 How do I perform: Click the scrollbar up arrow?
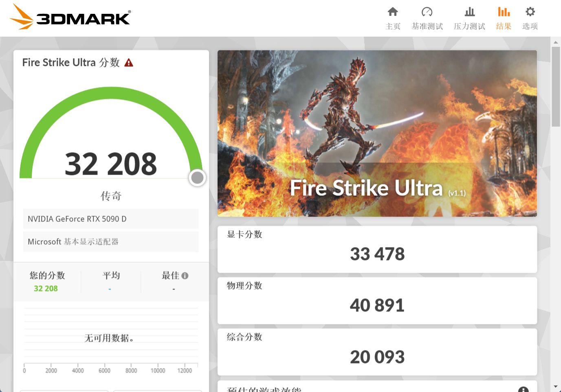pyautogui.click(x=556, y=42)
